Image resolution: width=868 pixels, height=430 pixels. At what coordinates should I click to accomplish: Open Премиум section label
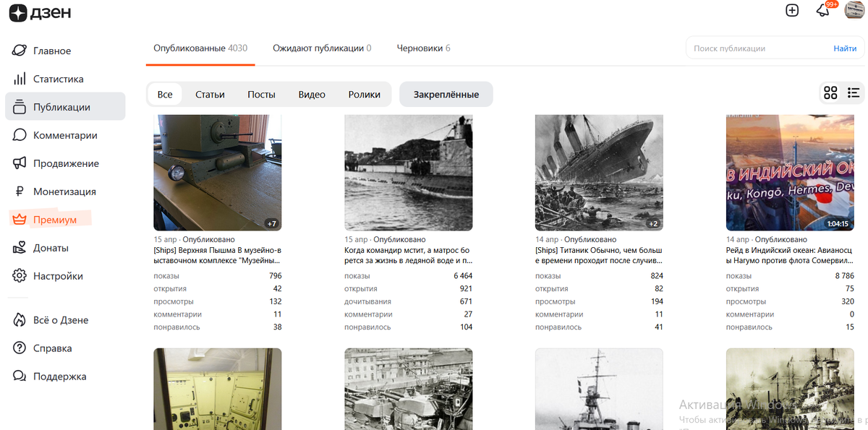tap(55, 220)
